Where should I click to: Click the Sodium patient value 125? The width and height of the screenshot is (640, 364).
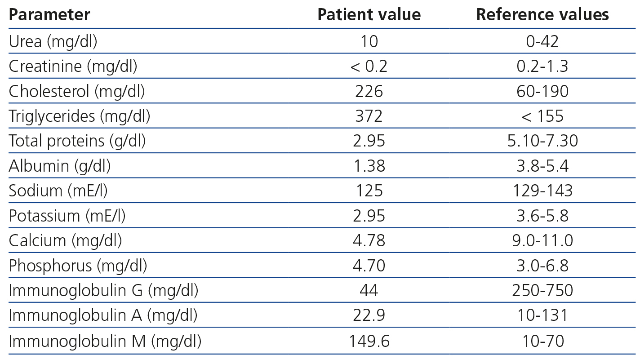(x=369, y=191)
